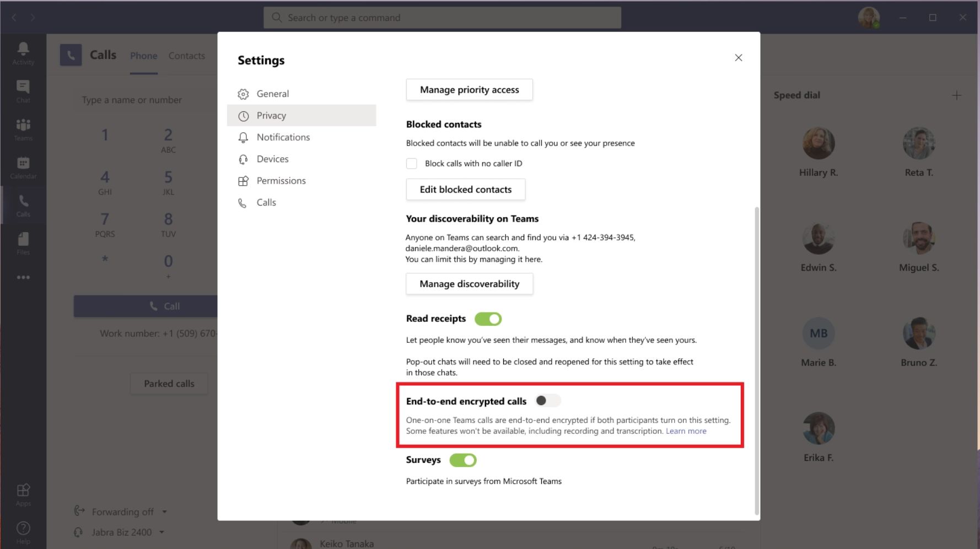
Task: Switch to the Phone tab
Action: click(x=144, y=56)
